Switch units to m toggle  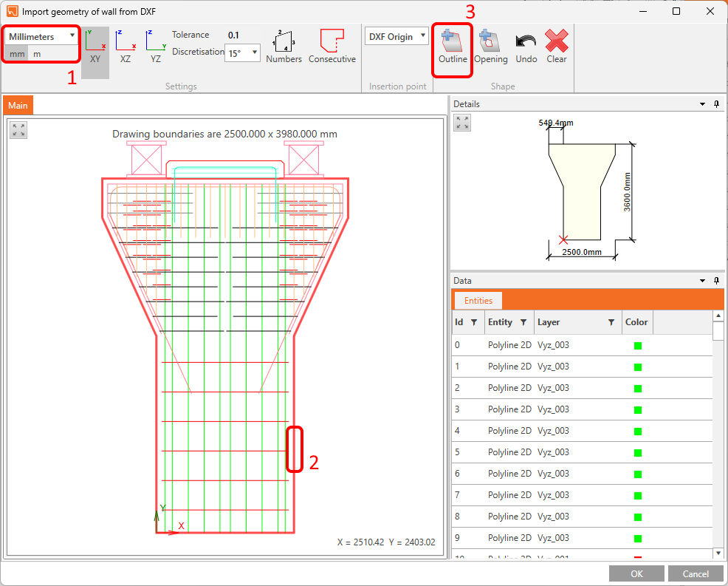(x=37, y=54)
